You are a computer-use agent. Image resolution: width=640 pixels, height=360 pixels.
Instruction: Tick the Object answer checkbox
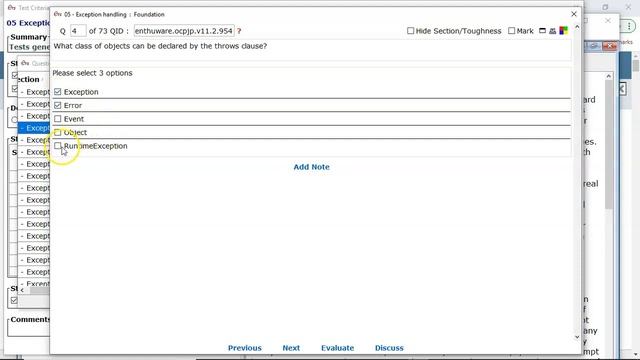tap(58, 132)
